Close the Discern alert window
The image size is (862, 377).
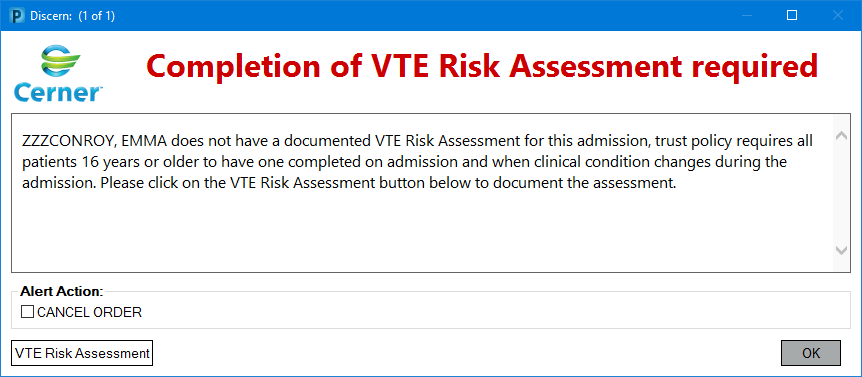click(x=838, y=15)
